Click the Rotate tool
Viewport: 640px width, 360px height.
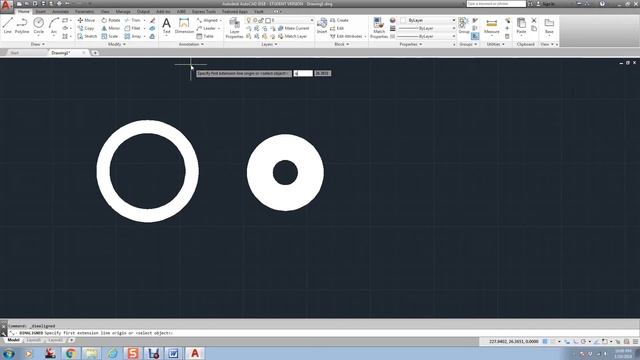[x=111, y=20]
